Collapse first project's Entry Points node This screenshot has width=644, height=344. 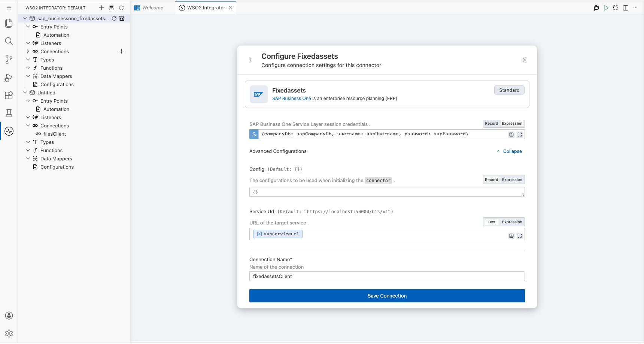point(28,27)
